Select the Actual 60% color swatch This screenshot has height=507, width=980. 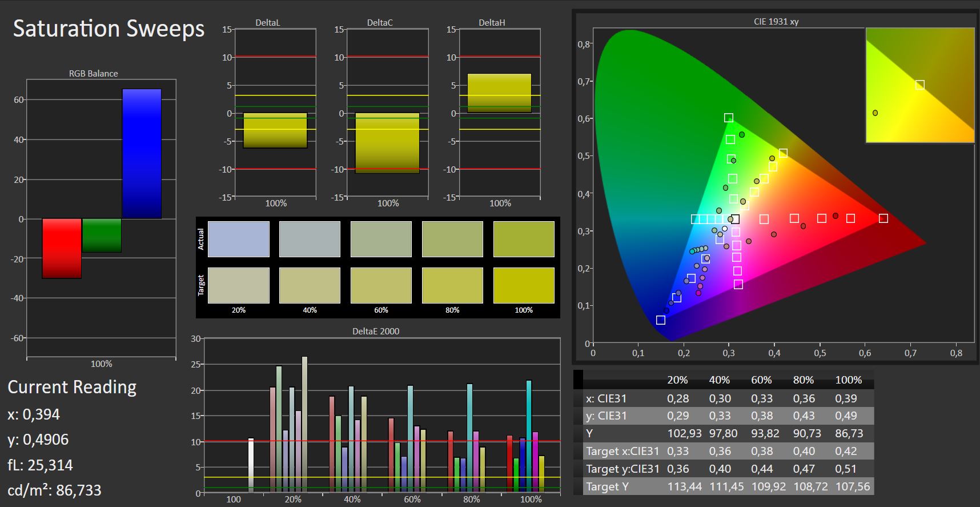tap(381, 239)
